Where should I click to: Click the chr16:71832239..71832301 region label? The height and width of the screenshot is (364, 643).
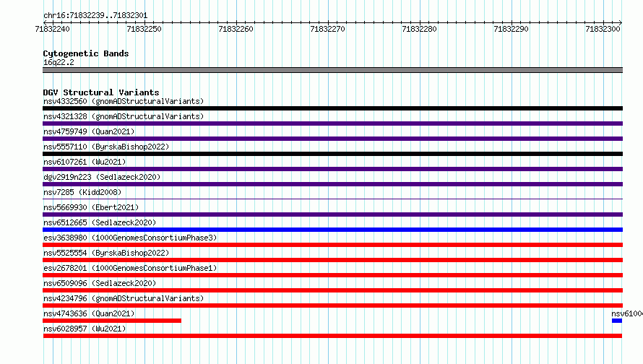tap(95, 16)
